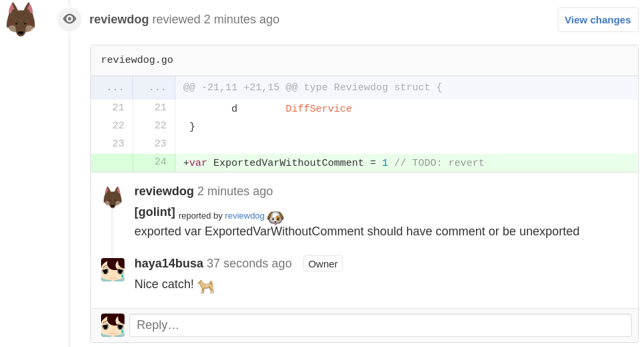Open the haya14busa username link
644x347 pixels.
tap(169, 263)
